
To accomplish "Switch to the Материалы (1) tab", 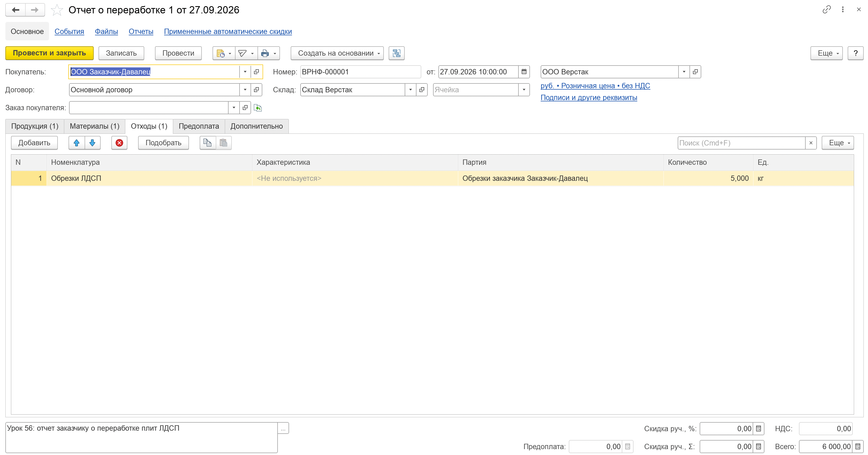I will 94,126.
